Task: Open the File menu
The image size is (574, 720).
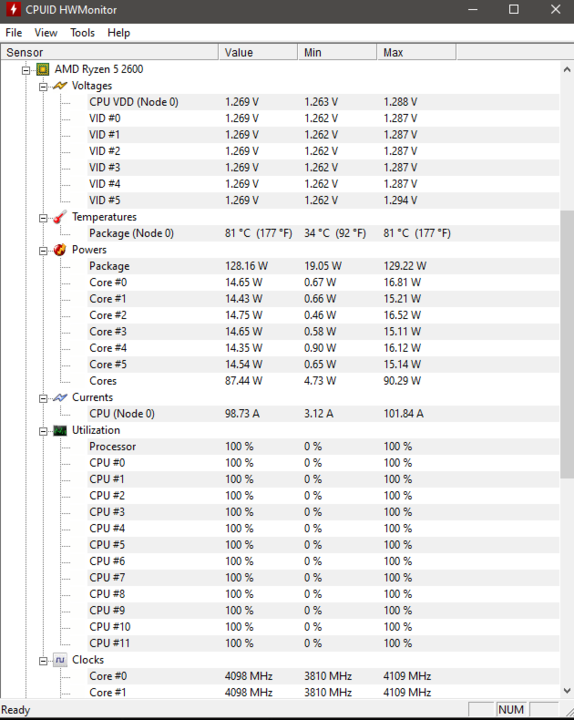Action: click(14, 33)
